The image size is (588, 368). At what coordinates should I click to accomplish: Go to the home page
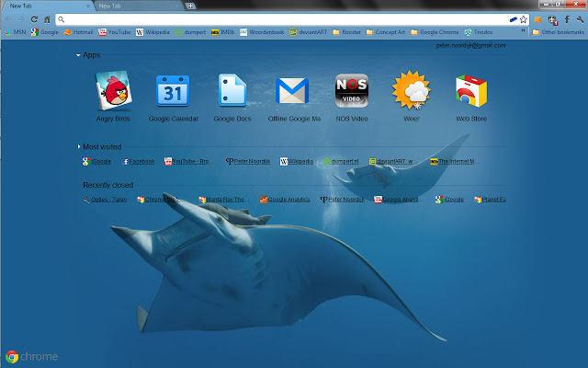point(47,19)
